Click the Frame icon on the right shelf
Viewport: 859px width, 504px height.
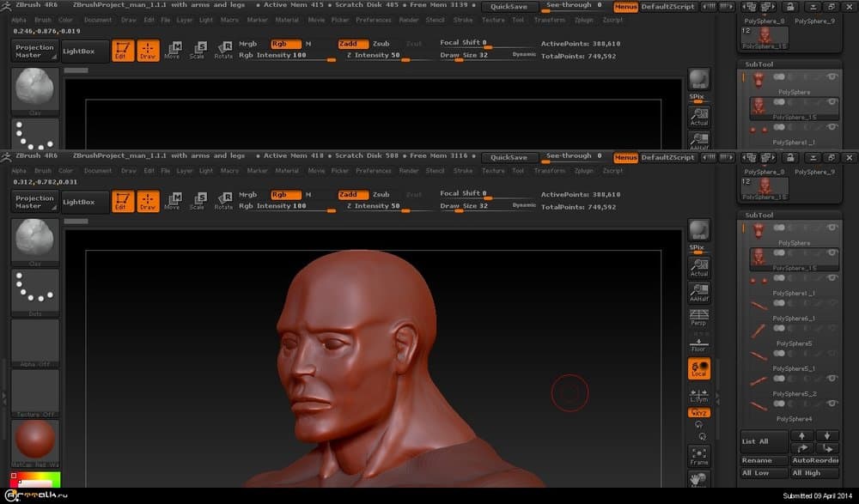point(698,455)
